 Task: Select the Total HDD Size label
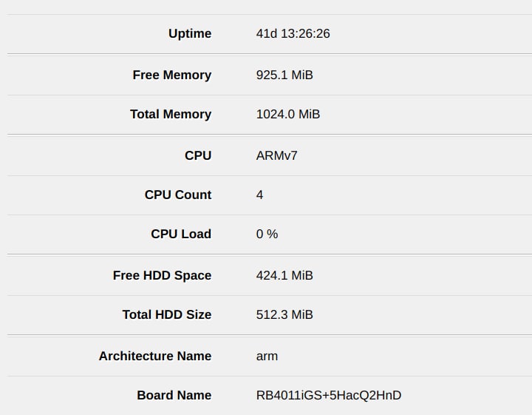tap(166, 314)
